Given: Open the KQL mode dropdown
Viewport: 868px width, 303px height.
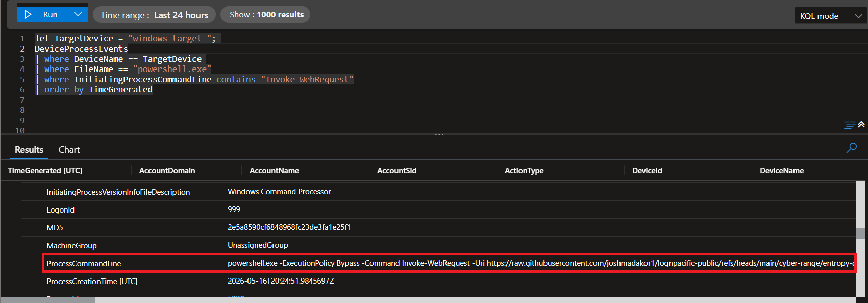Looking at the screenshot, I should tap(830, 16).
